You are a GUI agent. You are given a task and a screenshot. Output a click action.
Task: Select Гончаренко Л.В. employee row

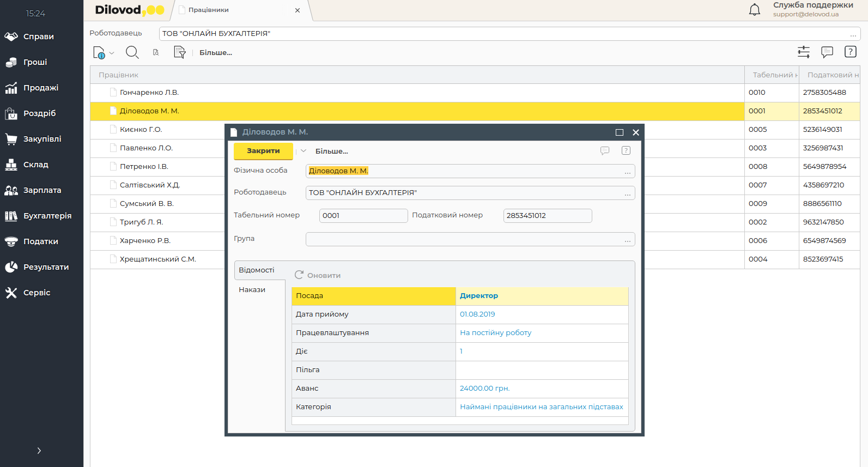click(149, 93)
